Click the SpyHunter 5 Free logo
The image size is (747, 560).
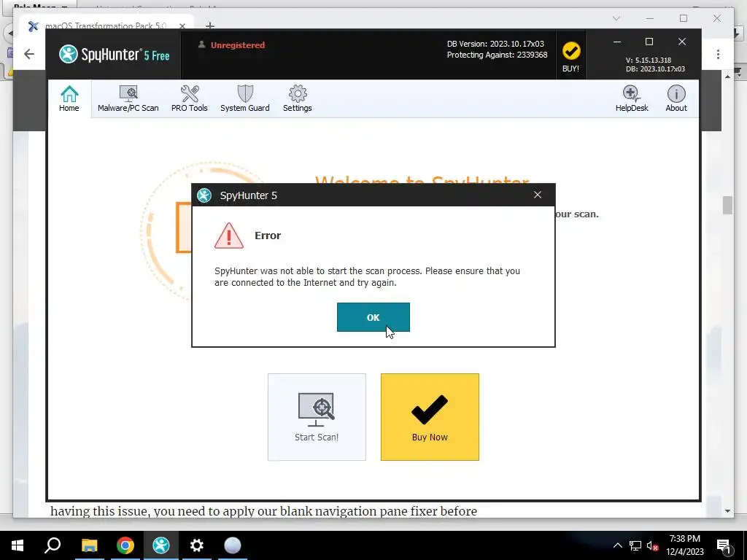pyautogui.click(x=115, y=54)
